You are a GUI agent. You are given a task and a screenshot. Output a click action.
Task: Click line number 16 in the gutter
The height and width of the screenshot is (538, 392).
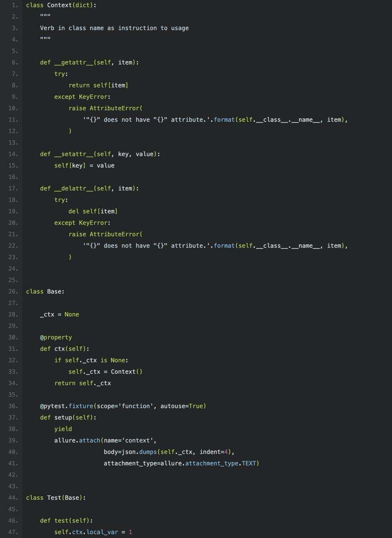(13, 177)
